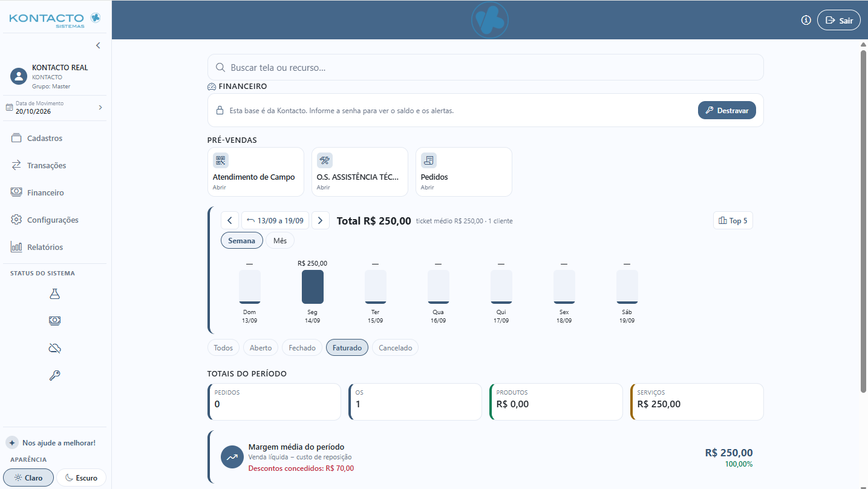Click the Kontacto Sistemas logo in the sidebar
Screen dimensions: 868x489
coord(55,20)
